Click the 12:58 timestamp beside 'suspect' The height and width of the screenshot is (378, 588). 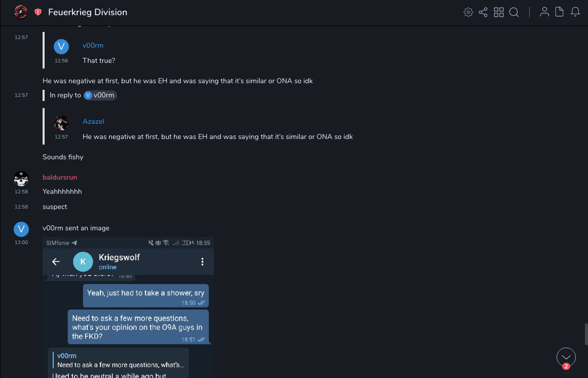pos(21,207)
